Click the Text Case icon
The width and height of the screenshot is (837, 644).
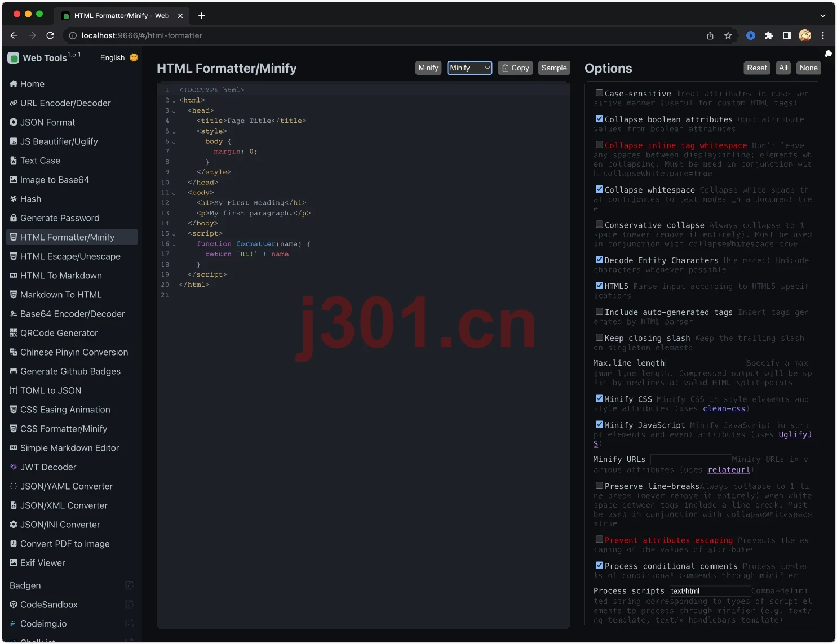pyautogui.click(x=14, y=161)
